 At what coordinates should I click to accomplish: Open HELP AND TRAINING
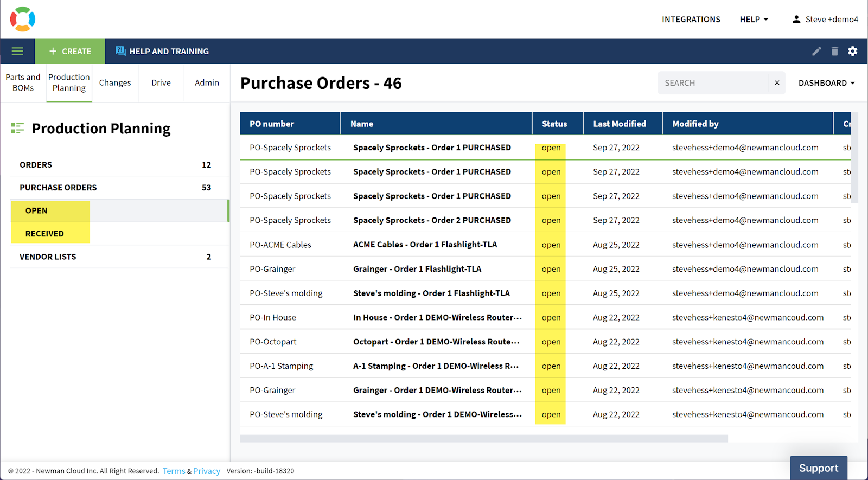click(x=162, y=51)
